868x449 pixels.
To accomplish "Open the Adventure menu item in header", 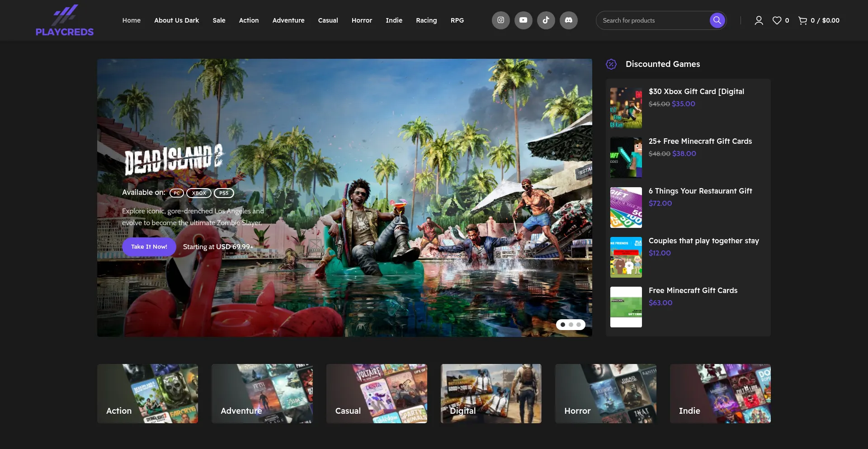I will (x=288, y=20).
